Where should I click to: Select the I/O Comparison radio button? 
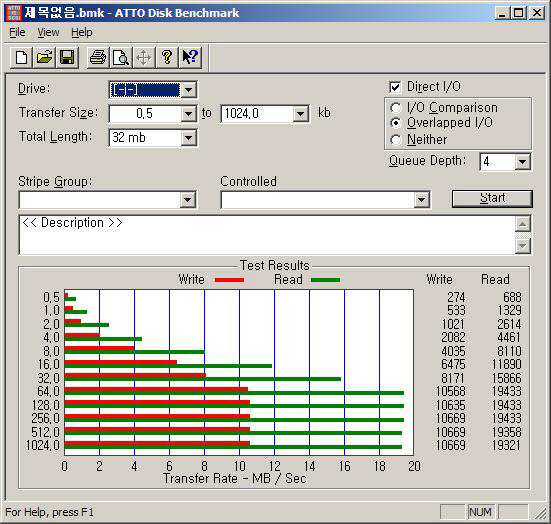pyautogui.click(x=396, y=108)
